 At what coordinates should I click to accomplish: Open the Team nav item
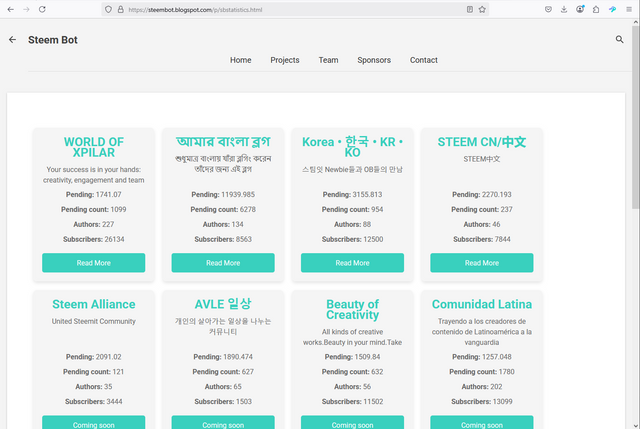point(329,60)
